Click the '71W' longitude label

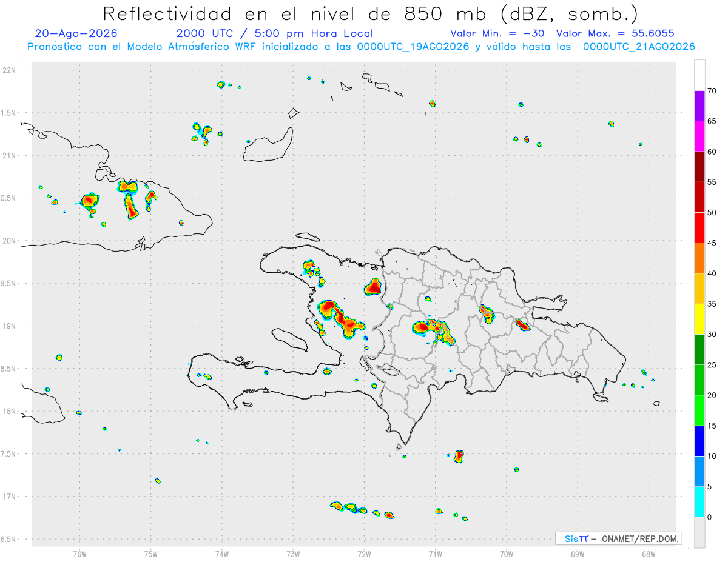click(435, 554)
